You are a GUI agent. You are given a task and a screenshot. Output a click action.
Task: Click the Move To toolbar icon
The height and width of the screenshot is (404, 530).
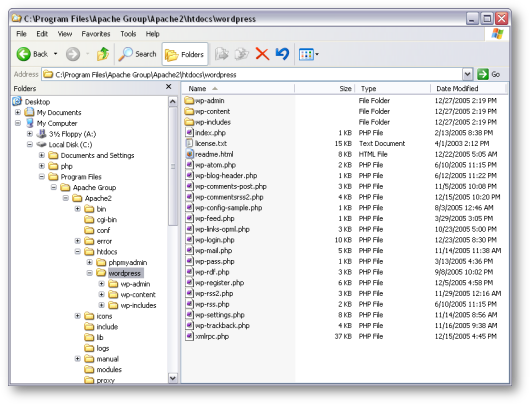tap(222, 54)
